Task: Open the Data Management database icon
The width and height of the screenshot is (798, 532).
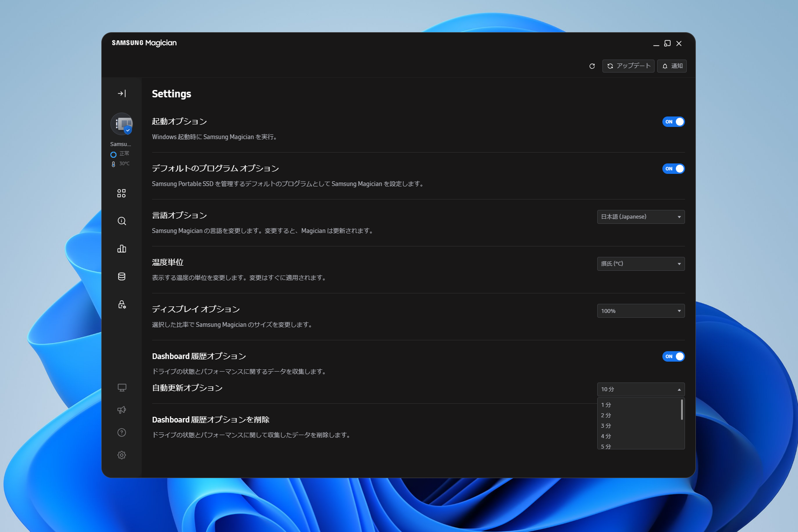Action: point(122,276)
